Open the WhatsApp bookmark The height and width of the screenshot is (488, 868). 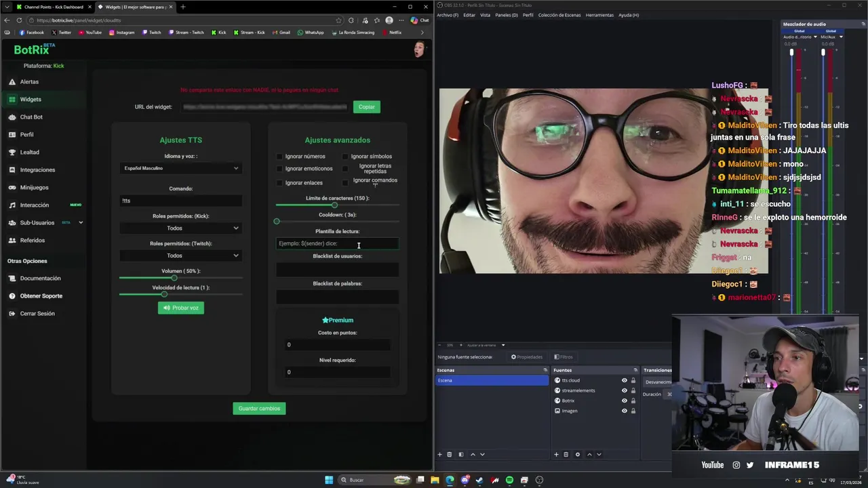(x=311, y=33)
